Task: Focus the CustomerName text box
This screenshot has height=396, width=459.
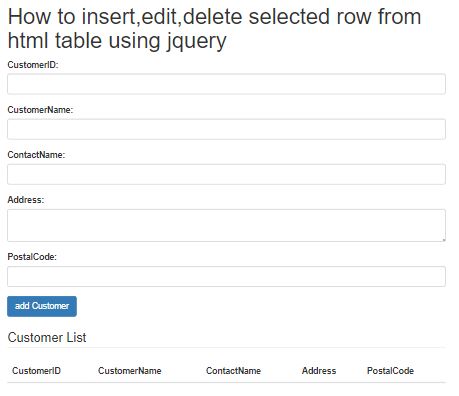Action: 226,129
